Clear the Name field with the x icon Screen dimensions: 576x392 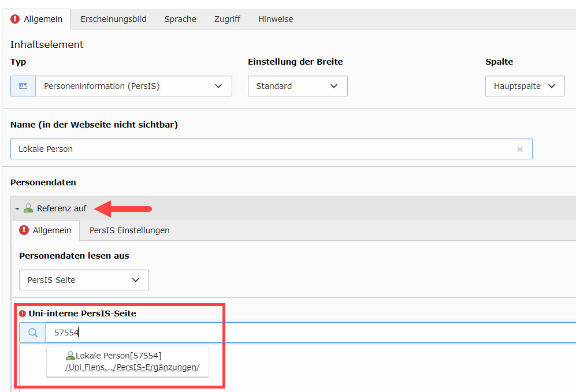519,150
